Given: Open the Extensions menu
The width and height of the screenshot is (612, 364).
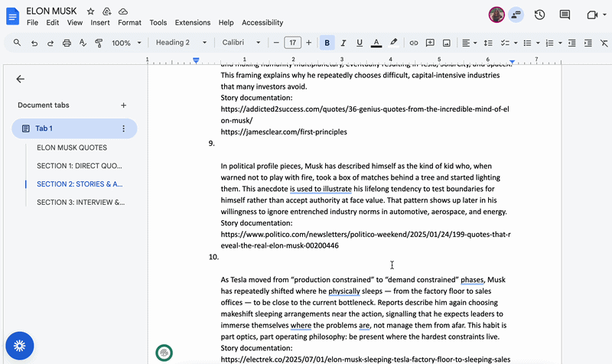Looking at the screenshot, I should click(x=193, y=23).
